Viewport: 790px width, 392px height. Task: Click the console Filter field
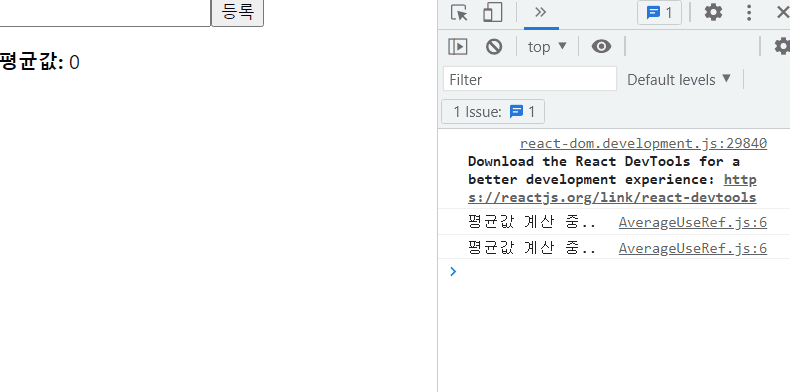click(x=530, y=79)
